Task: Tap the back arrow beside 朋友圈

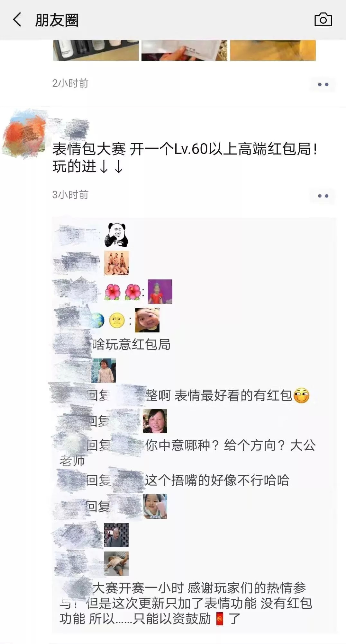Action: (17, 20)
